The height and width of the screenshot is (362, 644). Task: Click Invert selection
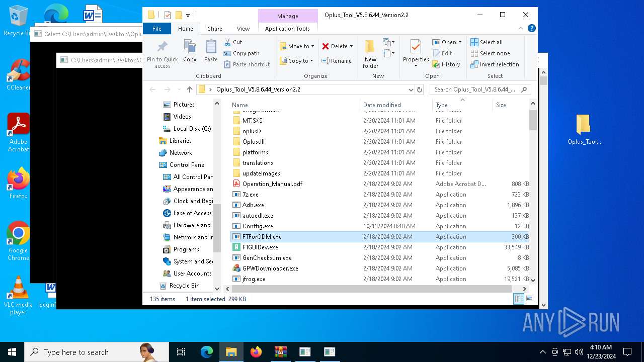coord(495,64)
